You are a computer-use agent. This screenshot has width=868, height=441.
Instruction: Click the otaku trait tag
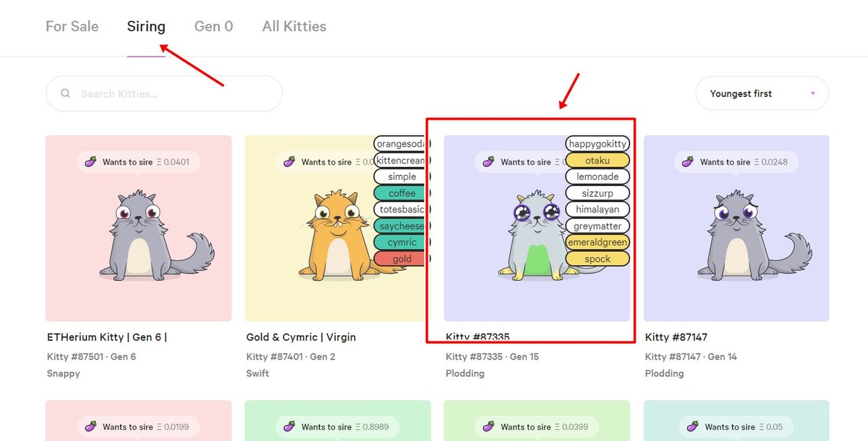pyautogui.click(x=597, y=160)
